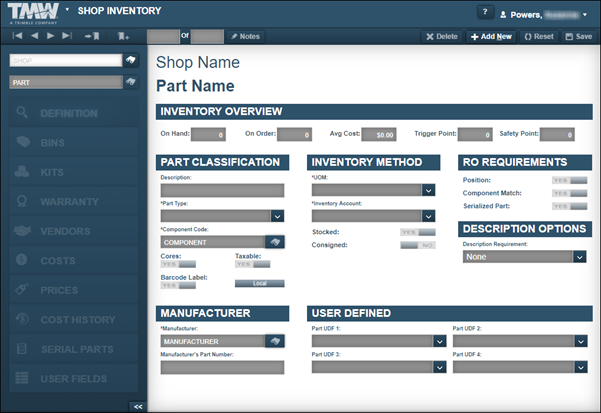This screenshot has width=601, height=413.
Task: Open the Component Code lookup
Action: click(x=275, y=242)
